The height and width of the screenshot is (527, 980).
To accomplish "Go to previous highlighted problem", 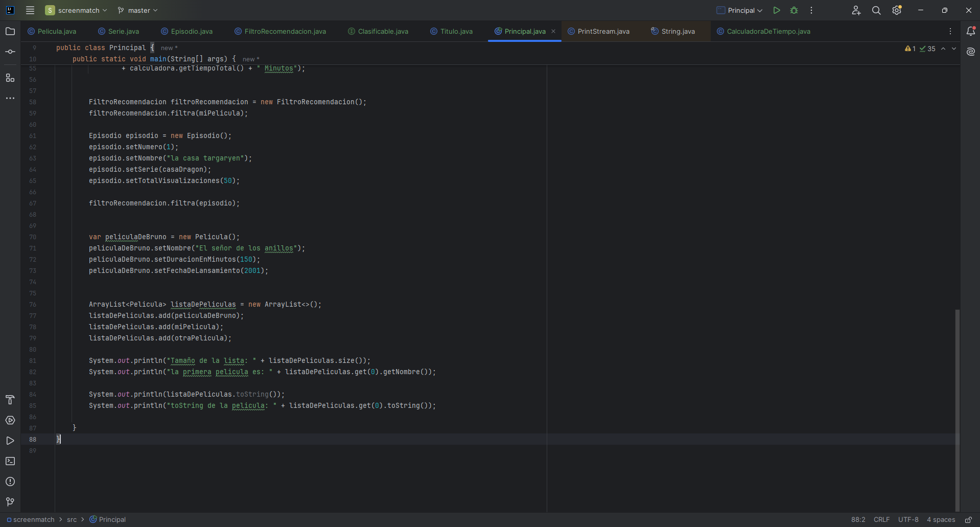I will tap(943, 49).
